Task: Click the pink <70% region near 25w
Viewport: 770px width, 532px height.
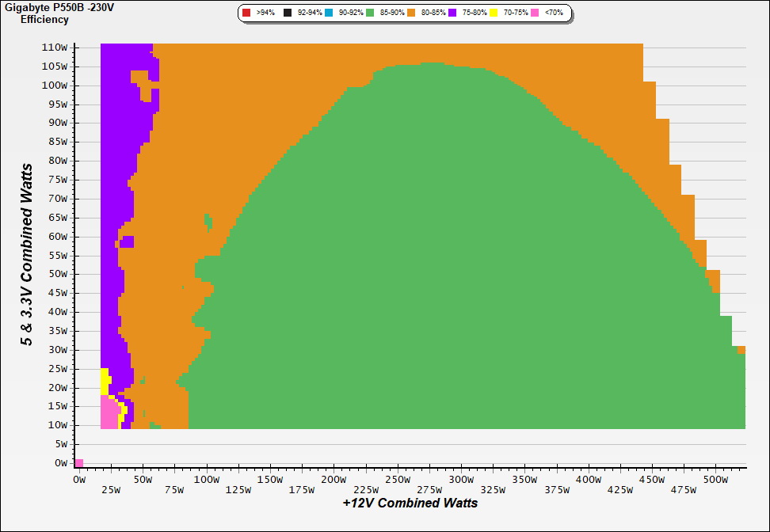Action: pyautogui.click(x=108, y=413)
